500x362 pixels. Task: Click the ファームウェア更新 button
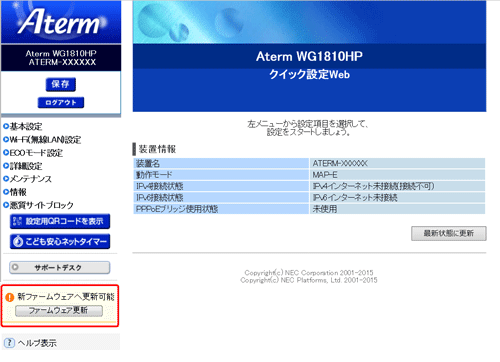coord(59,311)
